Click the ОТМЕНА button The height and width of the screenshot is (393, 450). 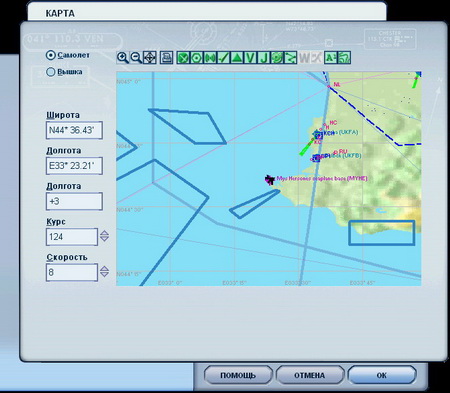tap(310, 375)
